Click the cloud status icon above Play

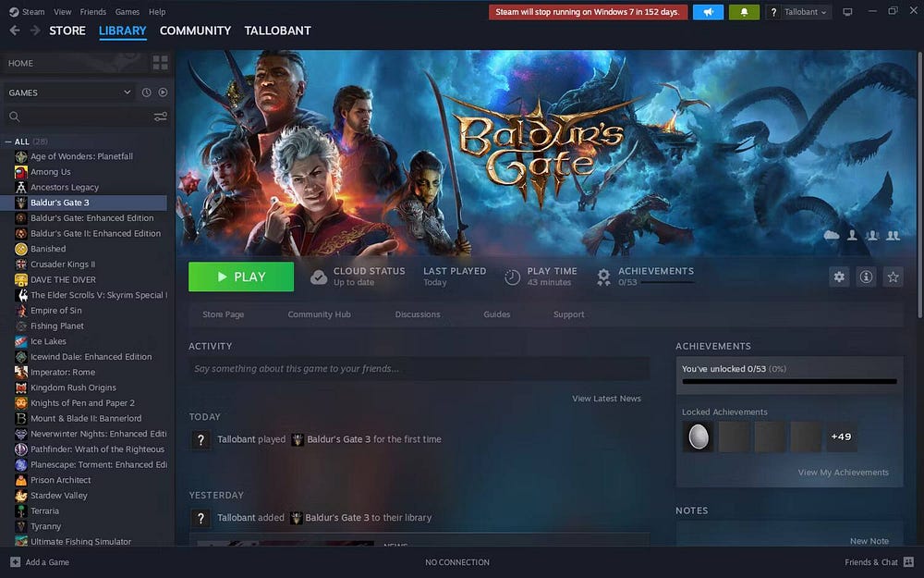[x=319, y=276]
